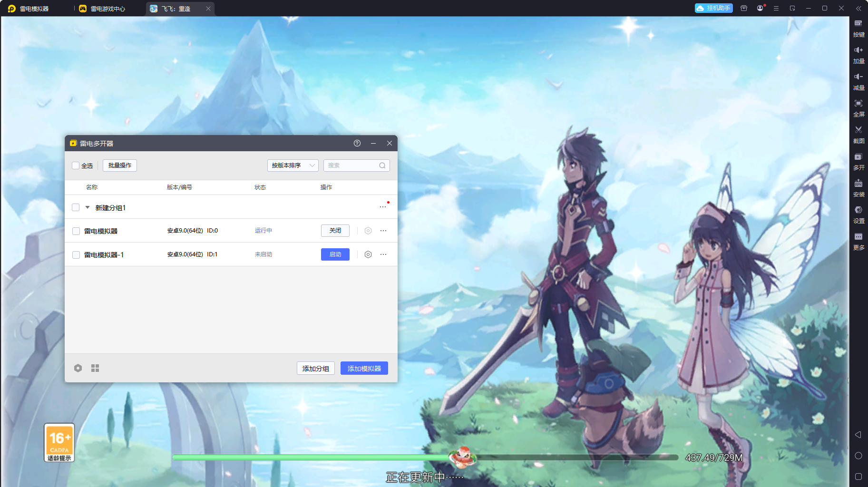Open the gift store icon in title bar
Screen dimensions: 868x487
click(744, 8)
